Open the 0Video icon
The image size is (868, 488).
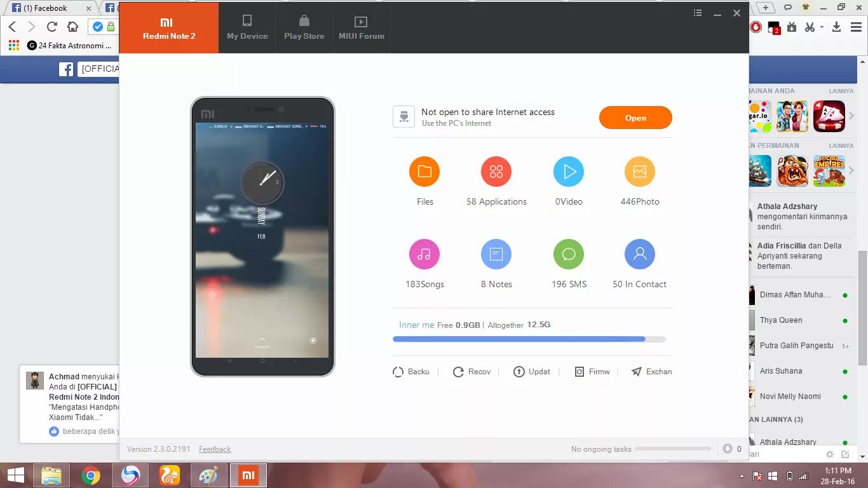[569, 172]
